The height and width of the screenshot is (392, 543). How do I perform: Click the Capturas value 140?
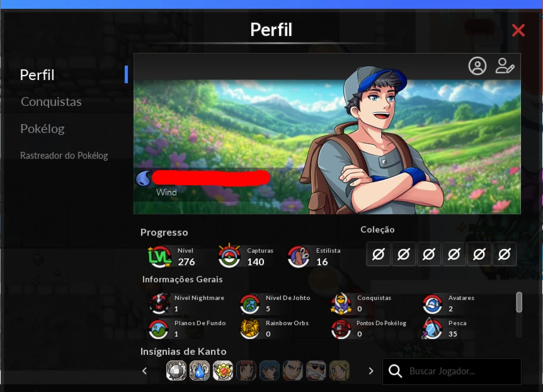point(256,262)
